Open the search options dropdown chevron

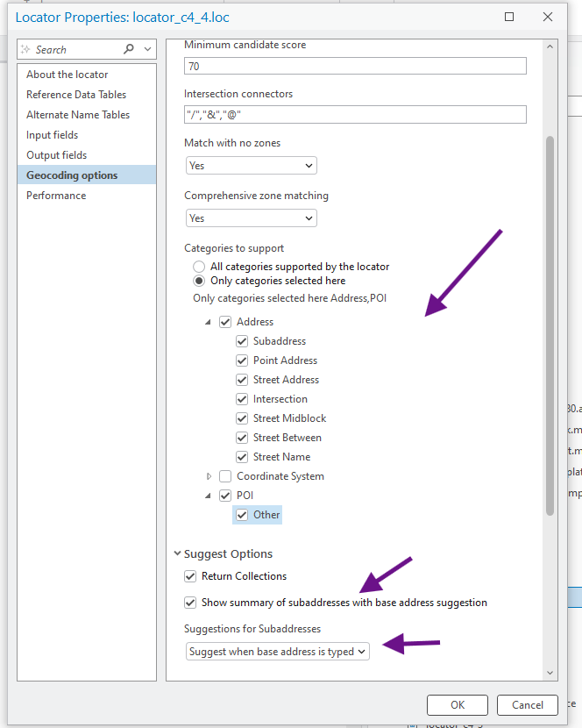147,50
